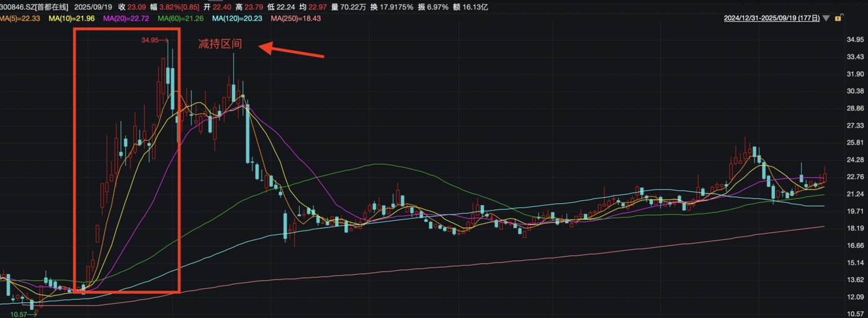Select the MA(5) moving average label

(x=20, y=19)
